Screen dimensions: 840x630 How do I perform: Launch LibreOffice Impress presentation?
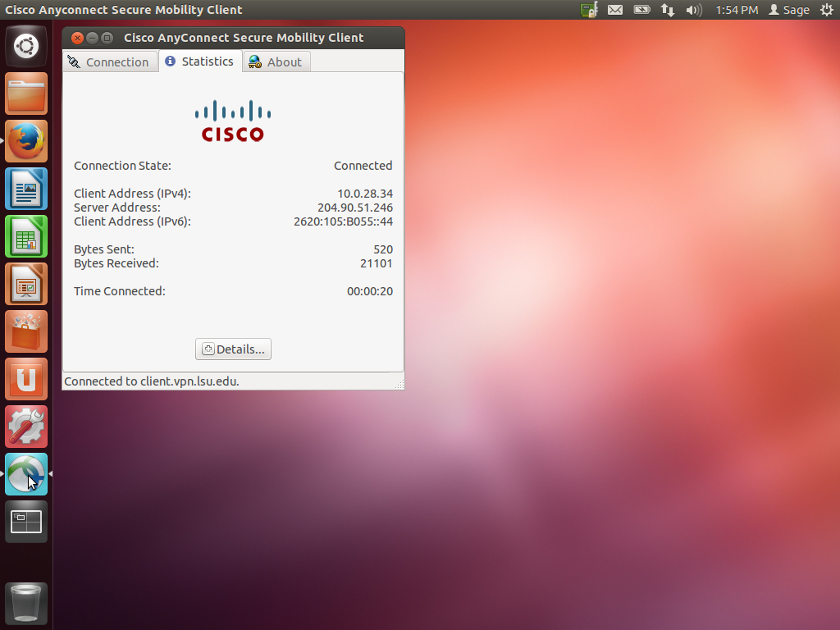pos(26,284)
